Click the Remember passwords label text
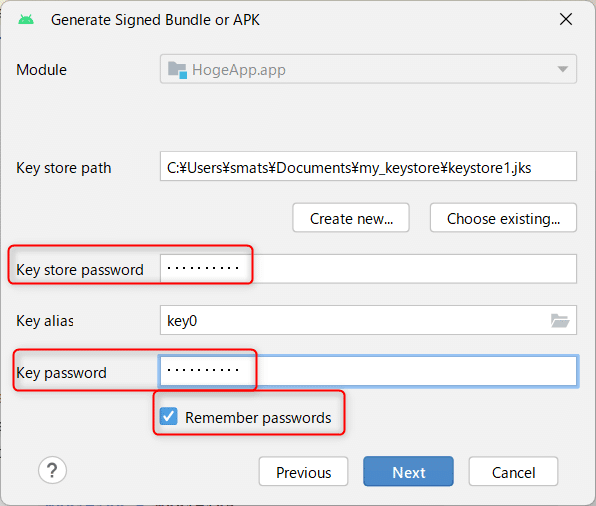The height and width of the screenshot is (506, 596). pyautogui.click(x=258, y=418)
